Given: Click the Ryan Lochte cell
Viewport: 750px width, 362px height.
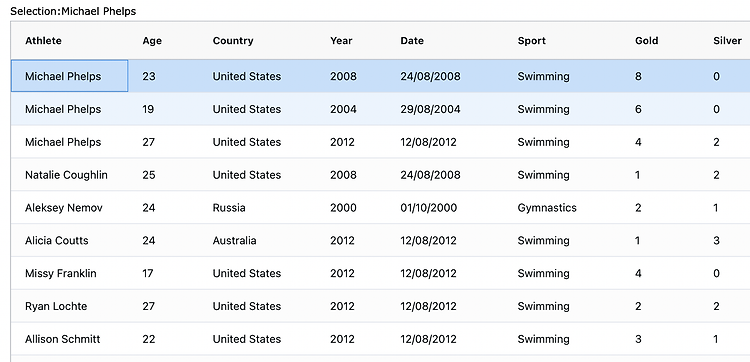Looking at the screenshot, I should (69, 306).
